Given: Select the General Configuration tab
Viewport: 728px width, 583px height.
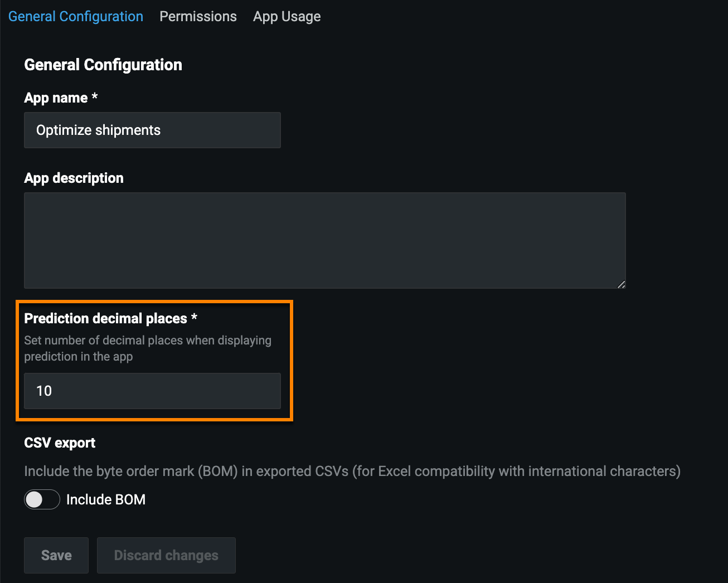Looking at the screenshot, I should 76,17.
